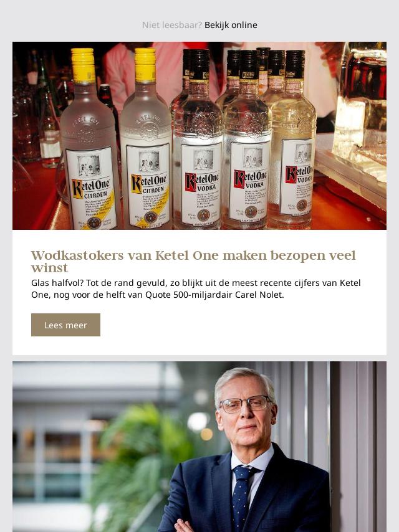Click the yellow cap of the second bottle

tap(145, 65)
